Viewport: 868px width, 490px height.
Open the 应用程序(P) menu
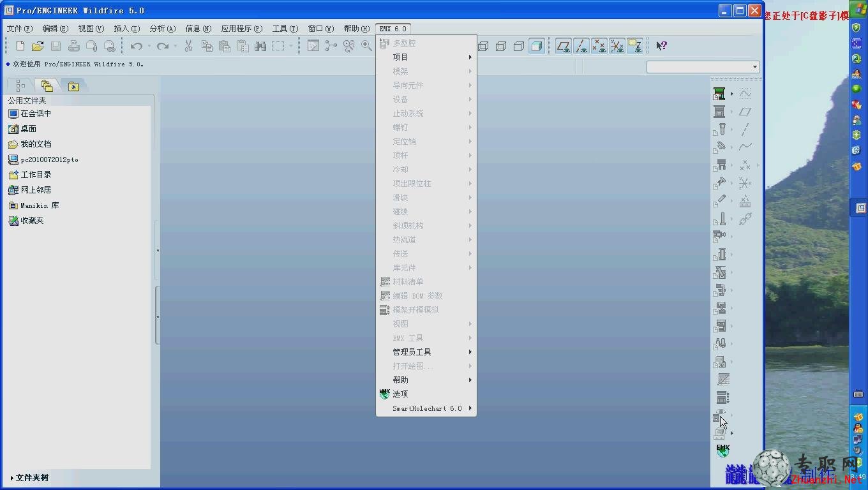click(242, 29)
